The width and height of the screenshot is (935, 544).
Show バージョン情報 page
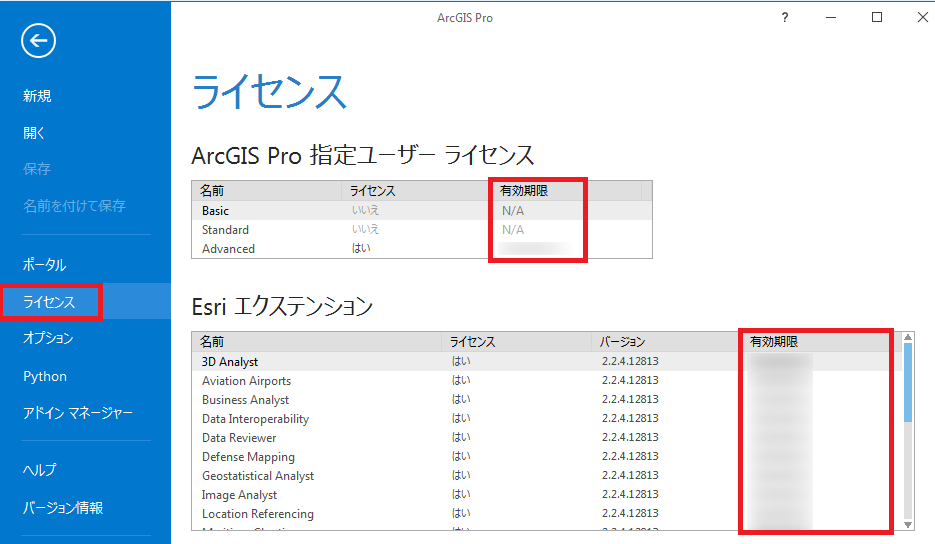pos(62,507)
